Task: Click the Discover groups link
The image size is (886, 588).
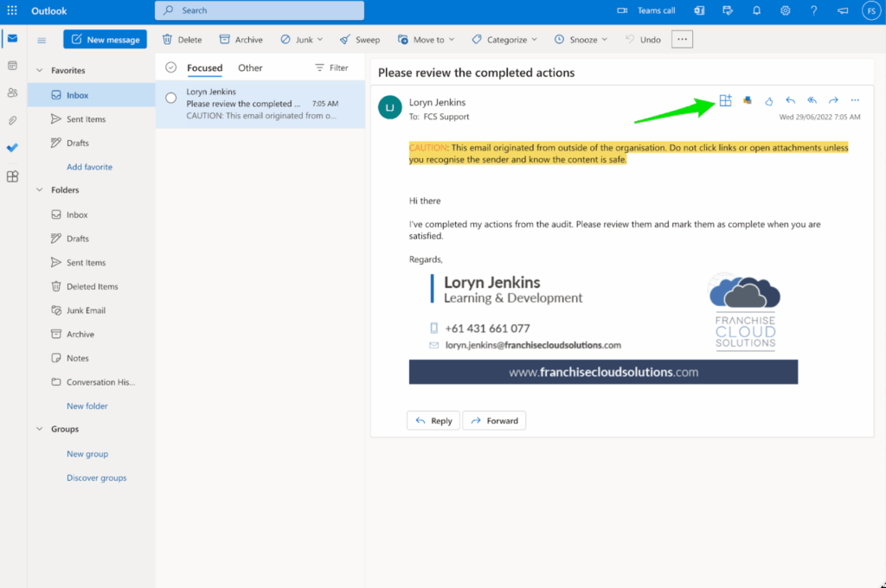Action: 97,478
